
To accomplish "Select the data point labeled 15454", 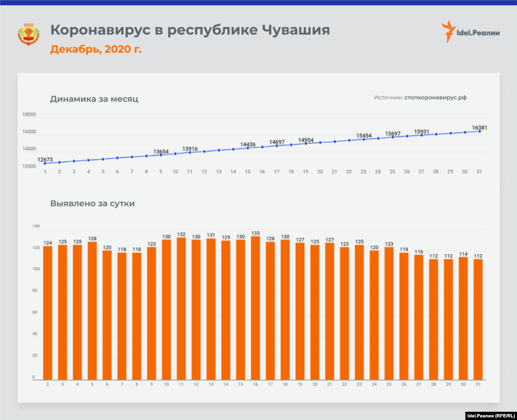I will (x=364, y=139).
